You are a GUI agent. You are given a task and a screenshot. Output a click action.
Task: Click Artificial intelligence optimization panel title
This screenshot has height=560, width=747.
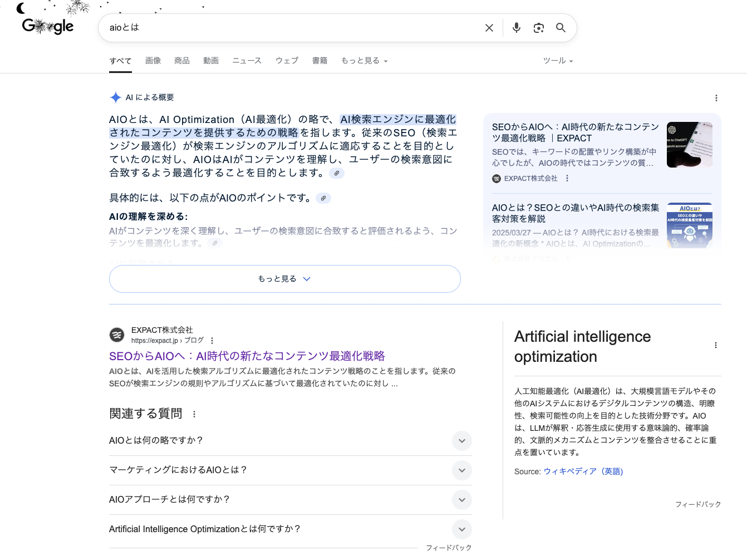[583, 347]
